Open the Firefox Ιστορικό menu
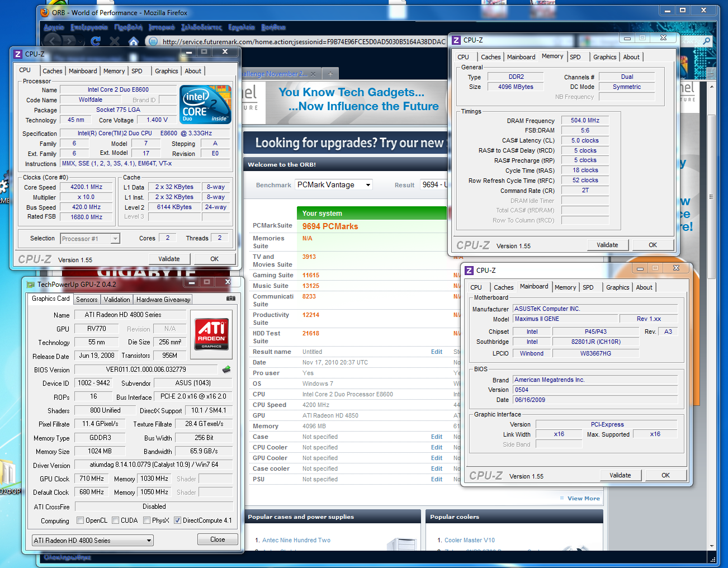Screen dimensions: 728x568 click(x=162, y=27)
